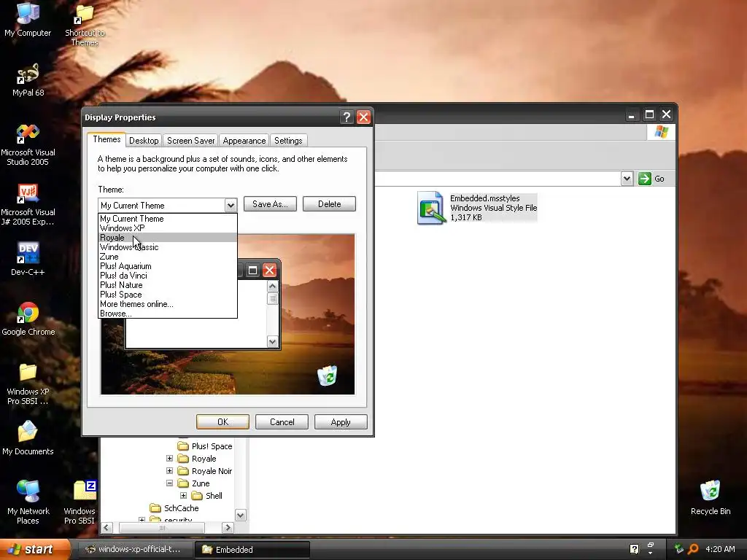
Task: Click the Theme combo box dropdown arrow
Action: (x=231, y=205)
